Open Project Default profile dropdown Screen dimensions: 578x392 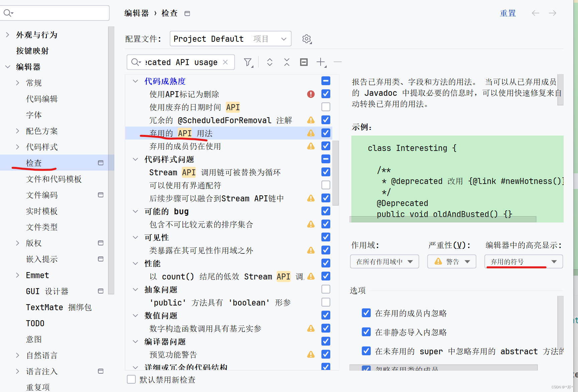[231, 39]
